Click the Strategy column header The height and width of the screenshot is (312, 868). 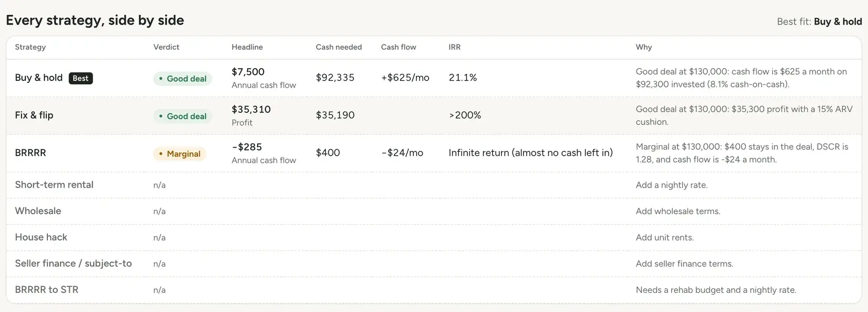point(30,47)
